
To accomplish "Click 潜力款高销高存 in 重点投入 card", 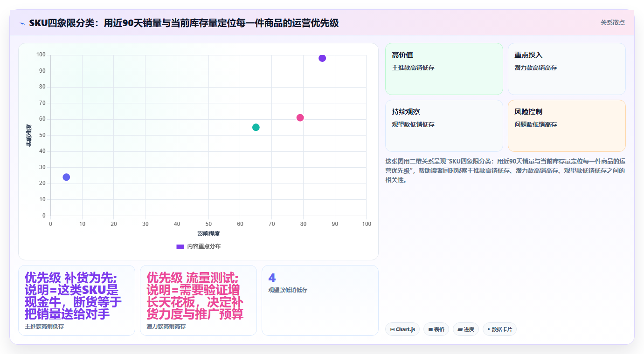I will [536, 68].
